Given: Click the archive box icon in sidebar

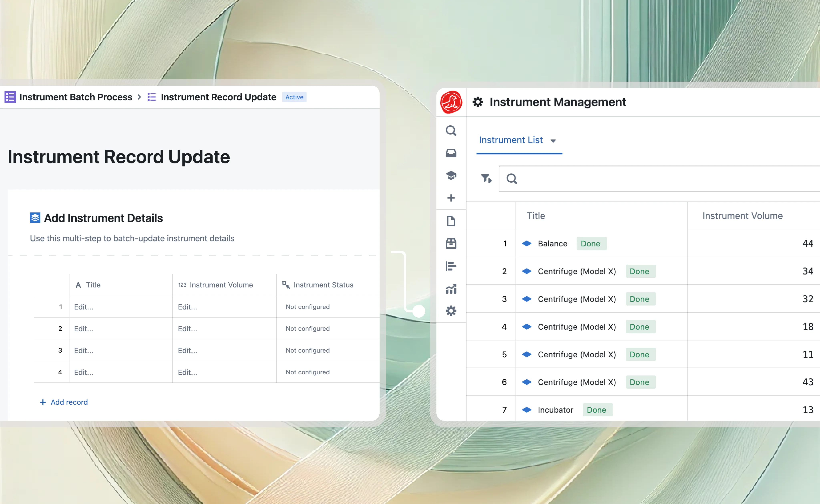Looking at the screenshot, I should tap(451, 244).
